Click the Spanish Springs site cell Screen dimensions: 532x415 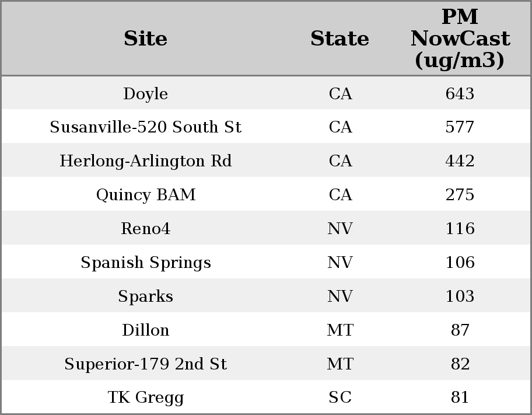[145, 263]
